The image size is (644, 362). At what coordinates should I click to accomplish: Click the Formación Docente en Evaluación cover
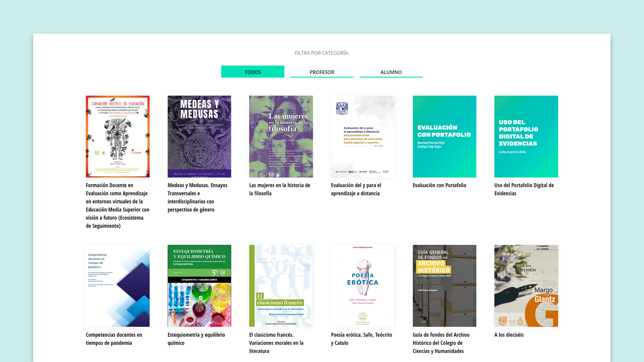(x=117, y=136)
